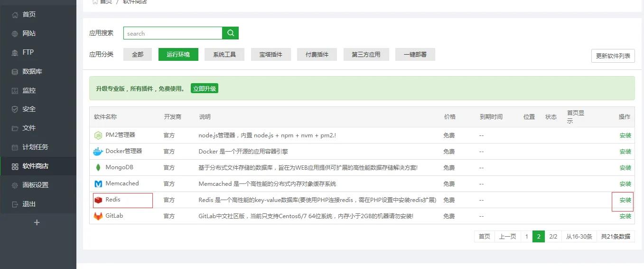Switch to the 付费插件 category tab
Screen dimensions: 644x269
click(317, 55)
